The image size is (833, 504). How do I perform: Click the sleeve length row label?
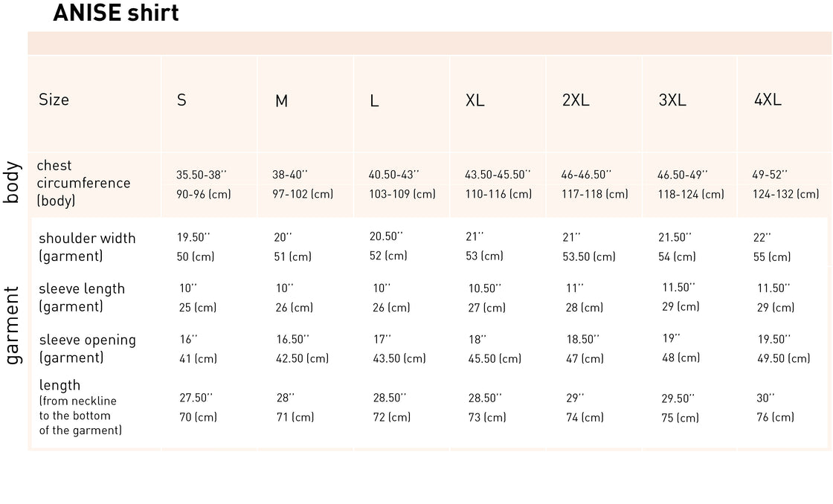81,297
